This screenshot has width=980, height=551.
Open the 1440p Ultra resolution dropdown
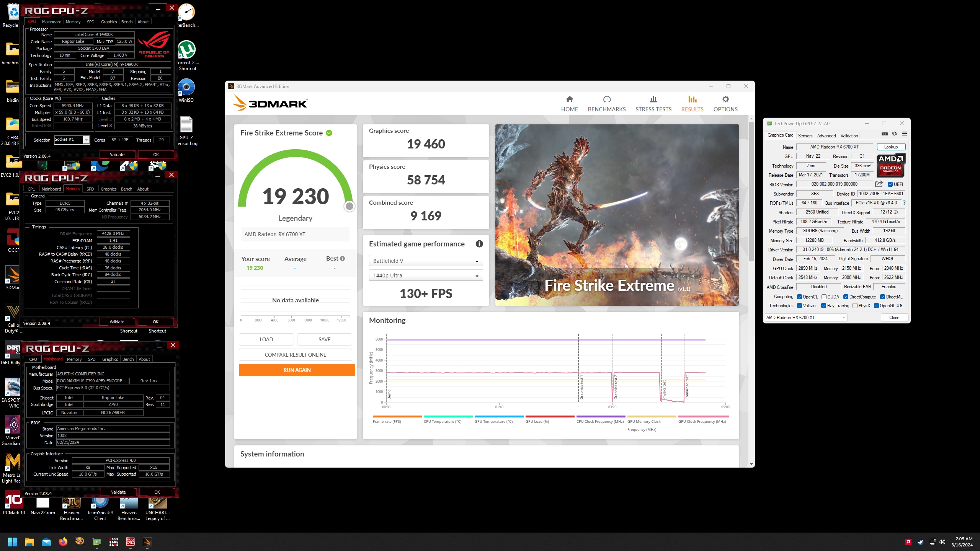pyautogui.click(x=426, y=275)
